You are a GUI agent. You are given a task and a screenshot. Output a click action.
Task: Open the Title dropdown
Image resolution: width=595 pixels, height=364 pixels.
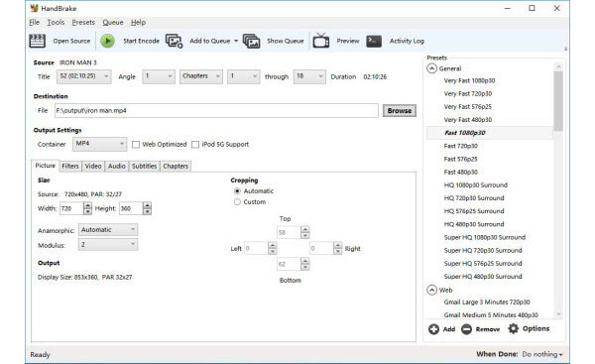[84, 76]
